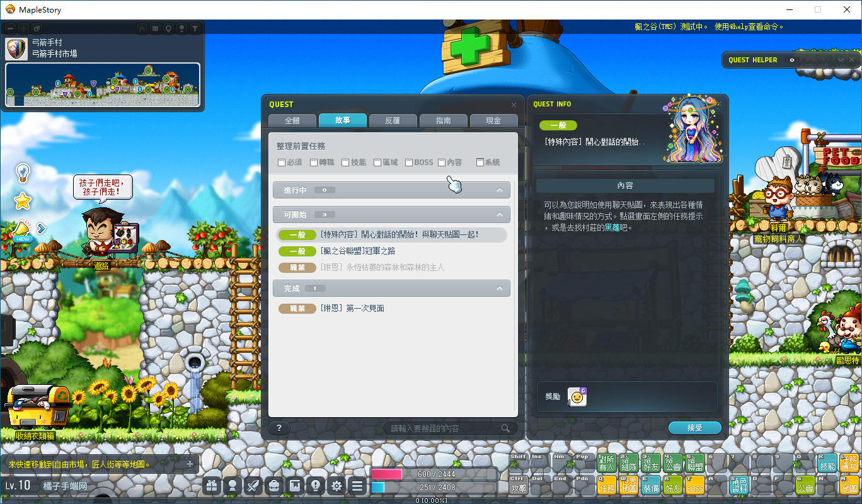
Task: Click the 裝備 equipment hotkey slot
Action: [x=651, y=484]
